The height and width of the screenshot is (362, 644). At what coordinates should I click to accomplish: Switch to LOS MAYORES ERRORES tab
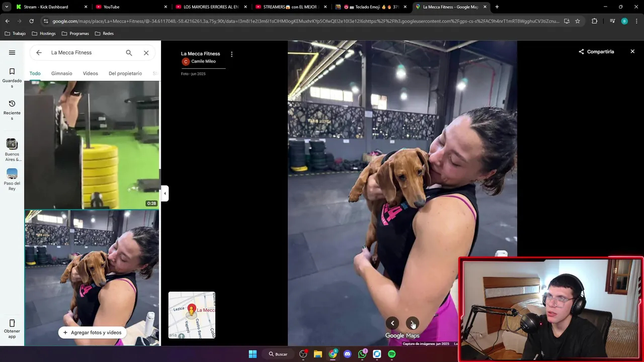[211, 7]
